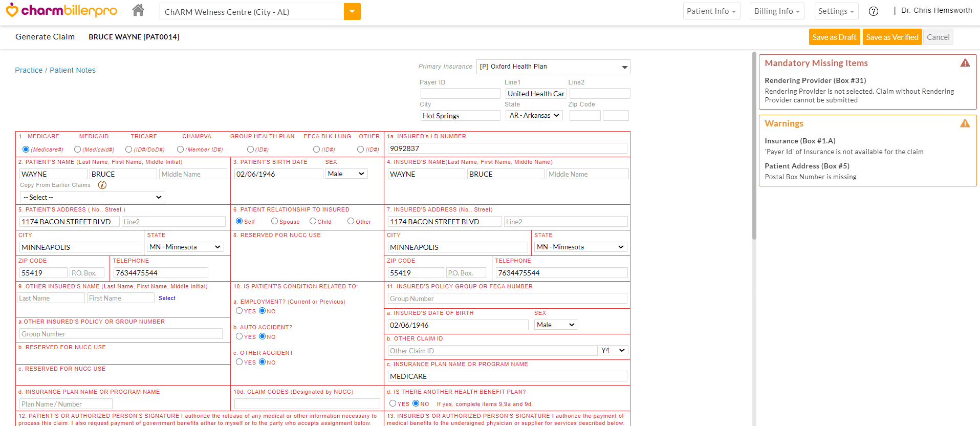Click the patient P.O. Box field
Image resolution: width=980 pixels, height=426 pixels.
pos(86,273)
